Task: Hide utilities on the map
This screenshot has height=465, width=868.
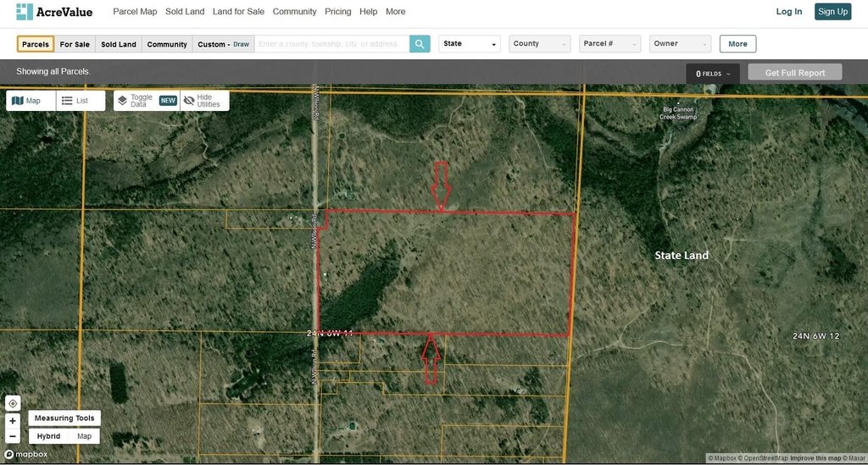Action: tap(203, 101)
